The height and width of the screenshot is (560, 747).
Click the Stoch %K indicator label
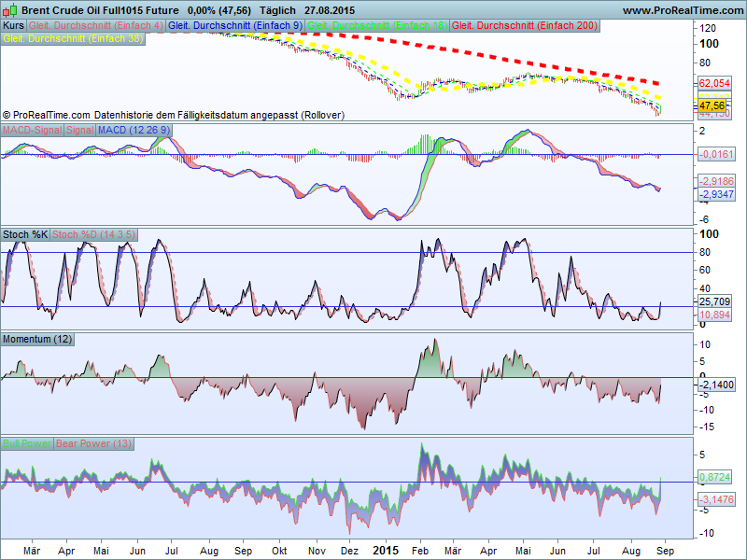click(x=25, y=235)
